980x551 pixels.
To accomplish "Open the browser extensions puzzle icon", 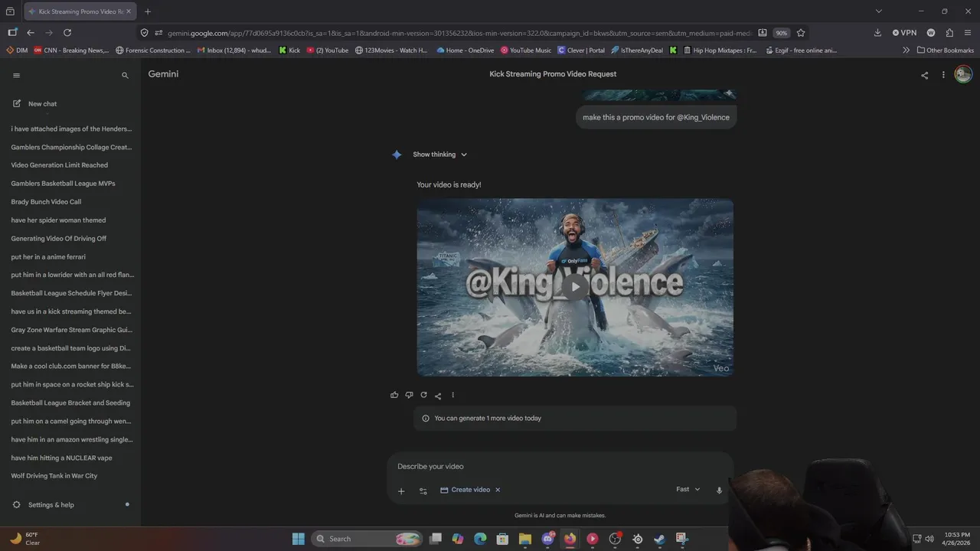I will [x=949, y=33].
